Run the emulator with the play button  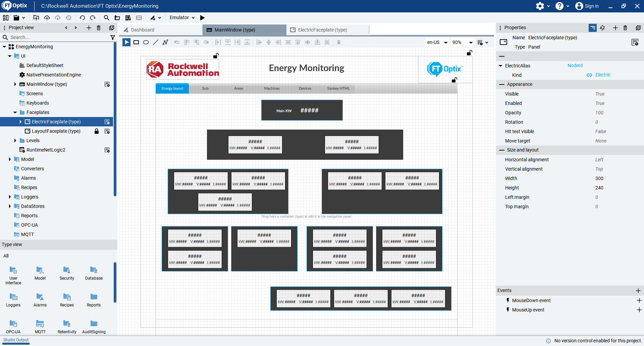(202, 18)
